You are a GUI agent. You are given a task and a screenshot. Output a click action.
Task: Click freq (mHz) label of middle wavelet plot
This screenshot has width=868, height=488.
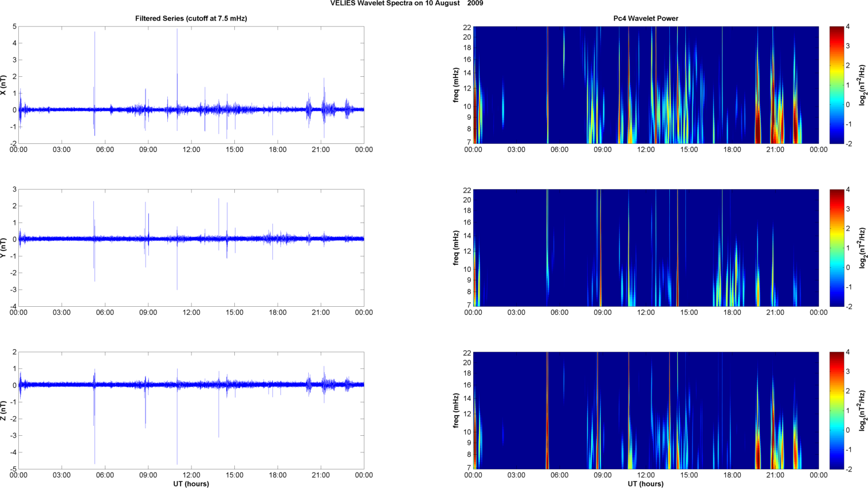coord(456,248)
